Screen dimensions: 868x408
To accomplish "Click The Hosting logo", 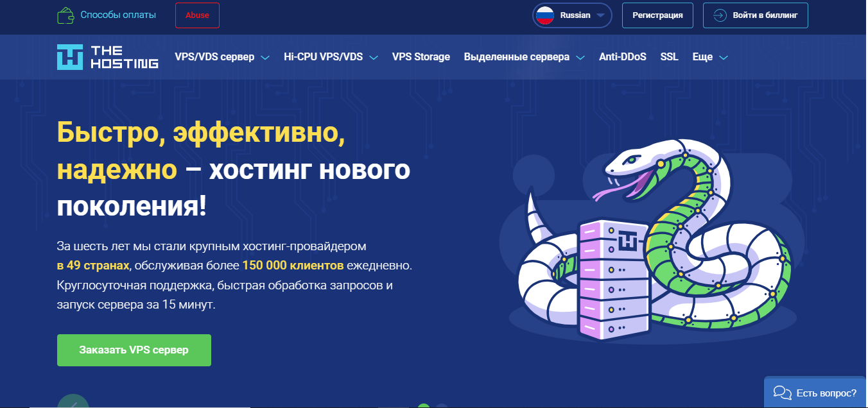I will 107,57.
